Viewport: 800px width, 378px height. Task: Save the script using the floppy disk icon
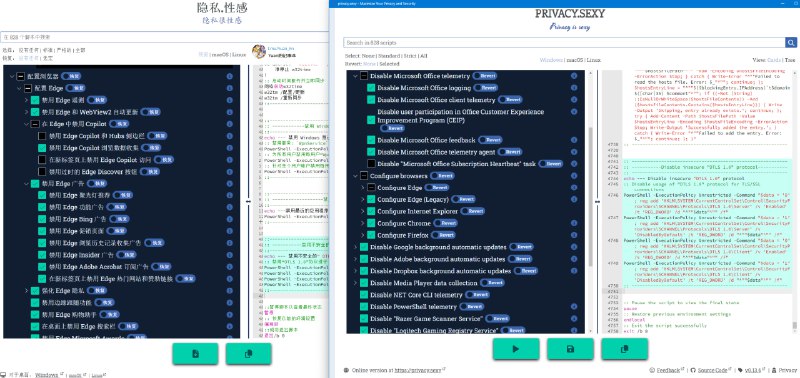(570, 349)
